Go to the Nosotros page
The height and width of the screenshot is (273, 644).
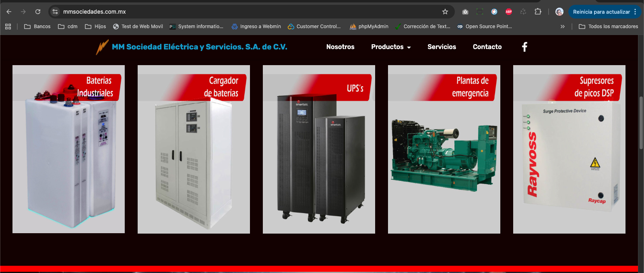[340, 47]
